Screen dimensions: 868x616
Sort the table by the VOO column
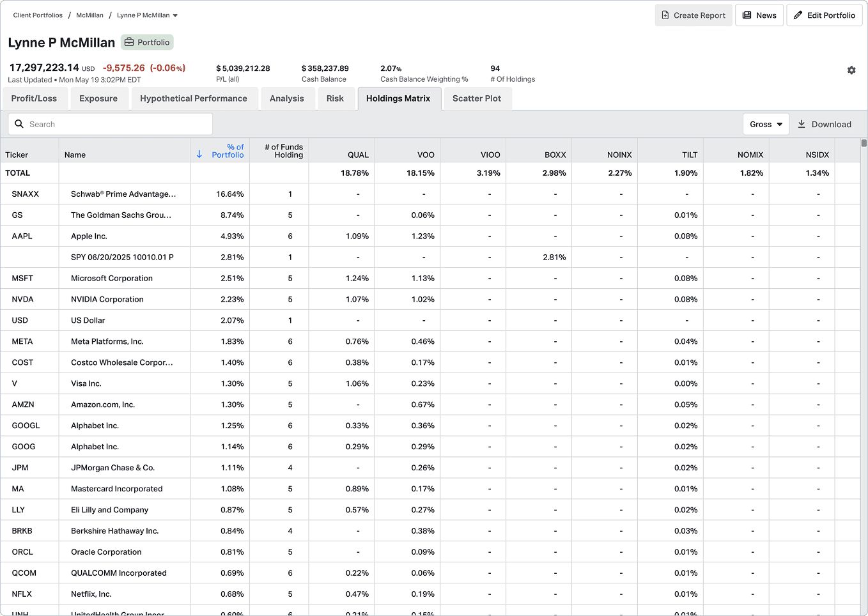[426, 155]
